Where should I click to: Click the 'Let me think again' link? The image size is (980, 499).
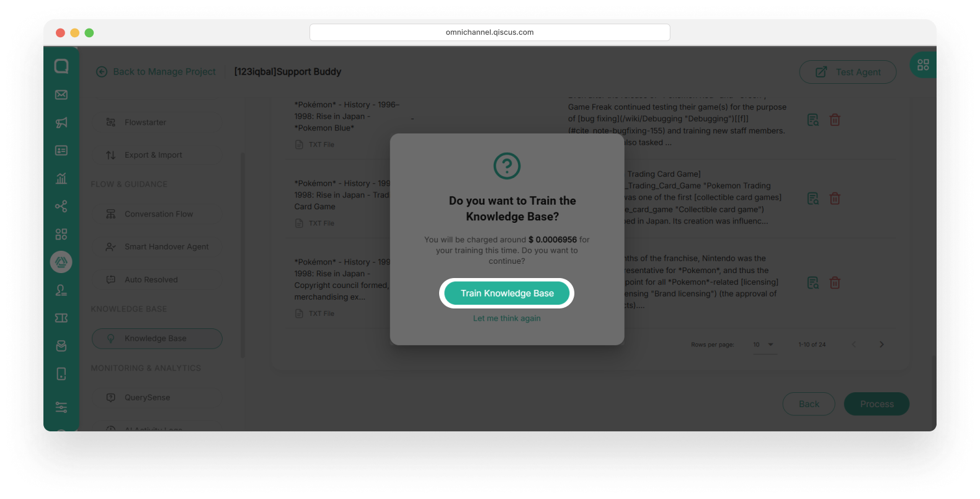point(507,318)
